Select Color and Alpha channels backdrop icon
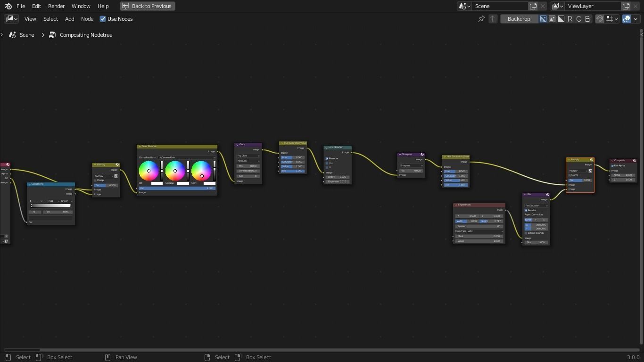 543,19
